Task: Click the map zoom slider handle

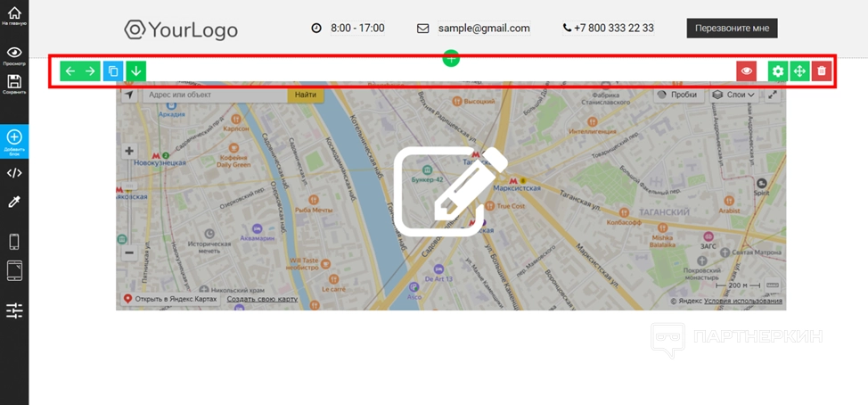Action: click(129, 186)
